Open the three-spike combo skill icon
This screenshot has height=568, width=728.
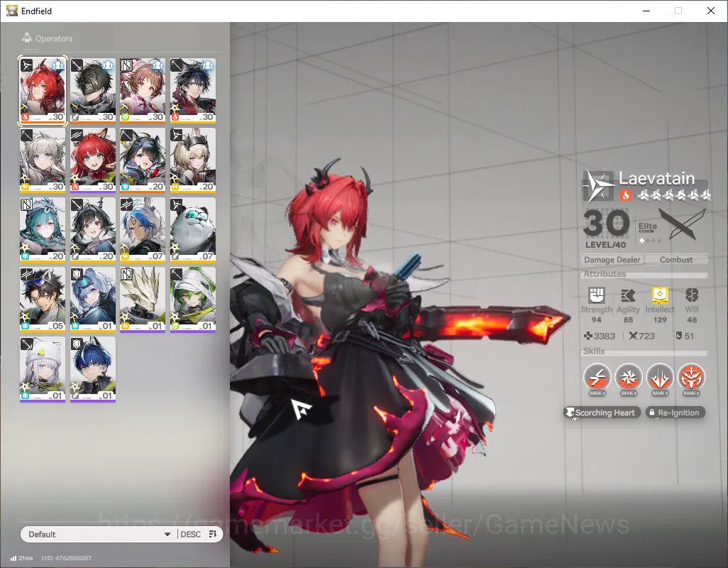pos(660,377)
